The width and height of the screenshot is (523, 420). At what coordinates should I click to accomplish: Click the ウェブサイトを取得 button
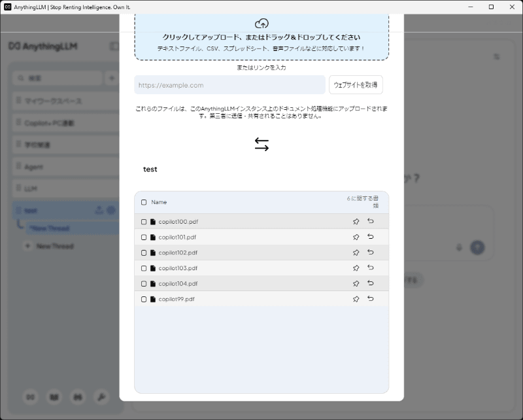[x=356, y=85]
